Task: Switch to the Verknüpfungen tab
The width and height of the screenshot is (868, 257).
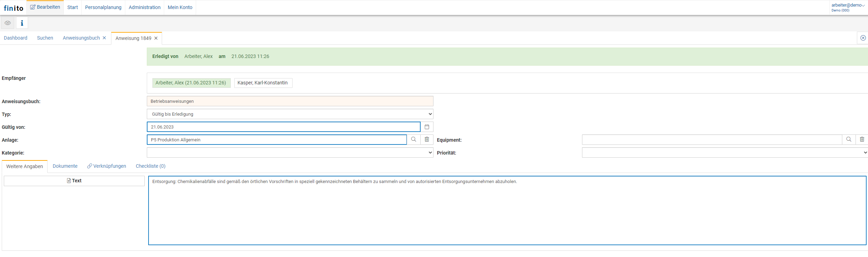Action: tap(107, 166)
